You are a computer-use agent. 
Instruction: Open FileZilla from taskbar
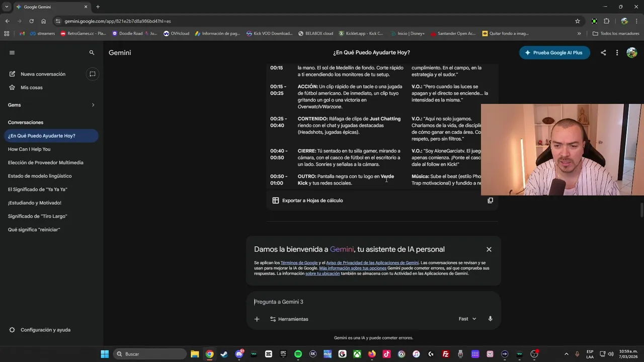[x=446, y=354]
